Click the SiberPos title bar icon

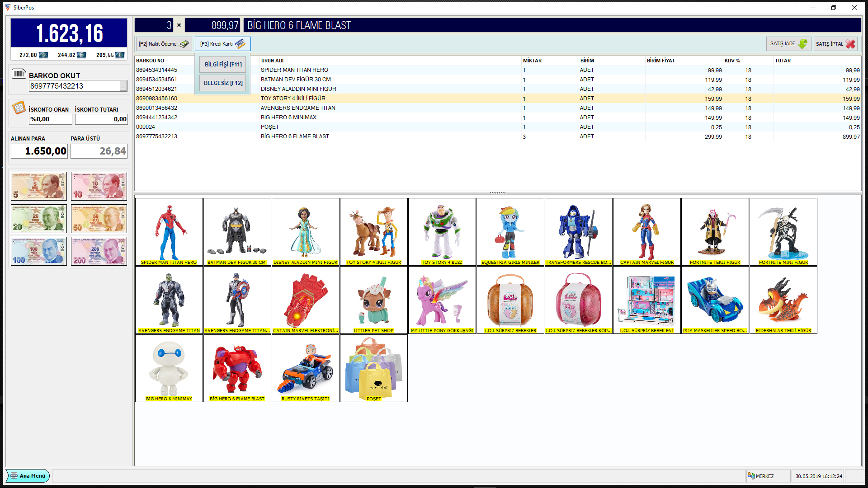7,7
